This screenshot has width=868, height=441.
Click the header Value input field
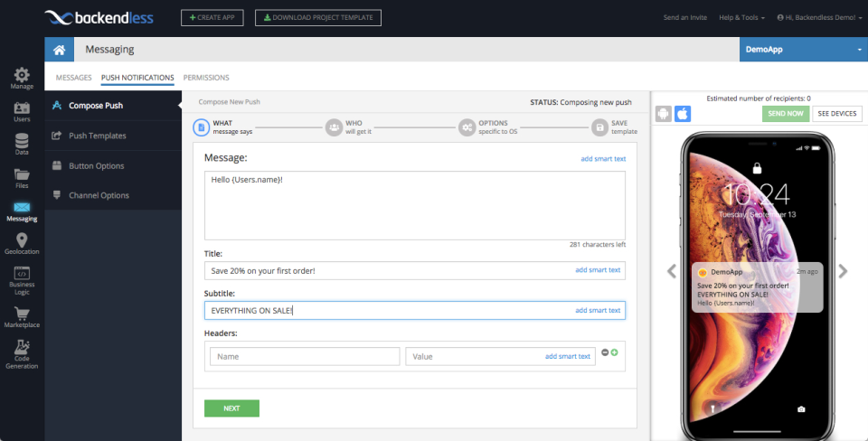click(500, 356)
